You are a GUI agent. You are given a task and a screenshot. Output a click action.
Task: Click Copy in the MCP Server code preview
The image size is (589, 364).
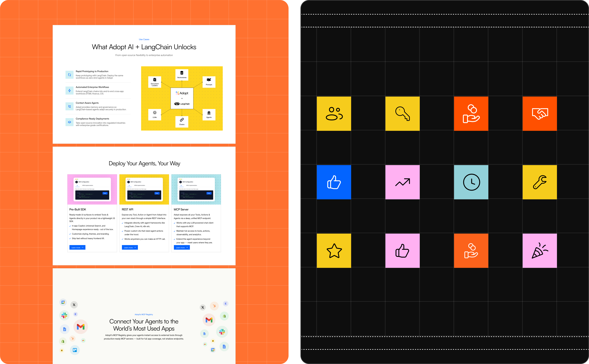(209, 193)
